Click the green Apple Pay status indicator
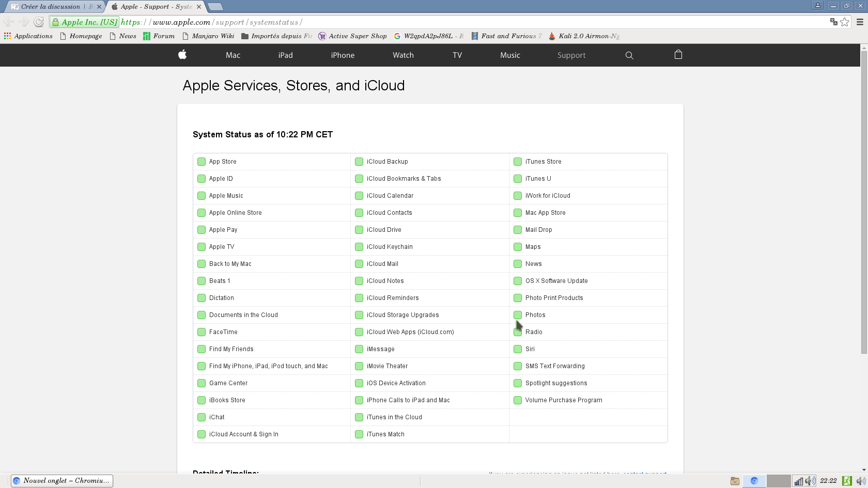868x488 pixels. click(x=202, y=230)
